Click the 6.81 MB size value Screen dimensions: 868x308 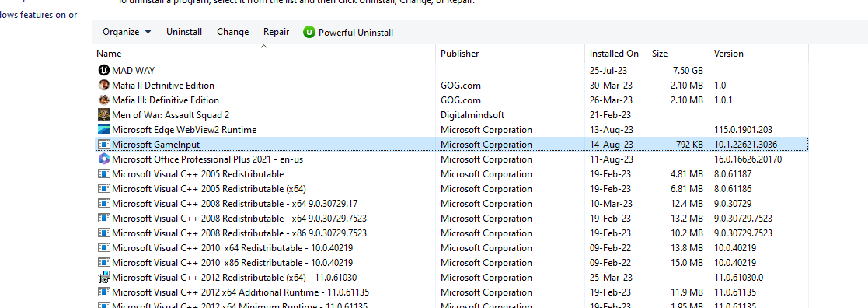(686, 189)
